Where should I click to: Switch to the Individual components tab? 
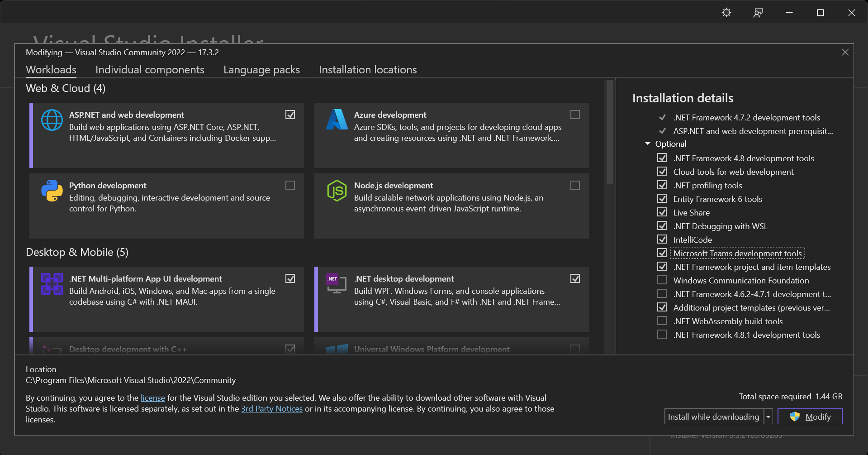(150, 70)
